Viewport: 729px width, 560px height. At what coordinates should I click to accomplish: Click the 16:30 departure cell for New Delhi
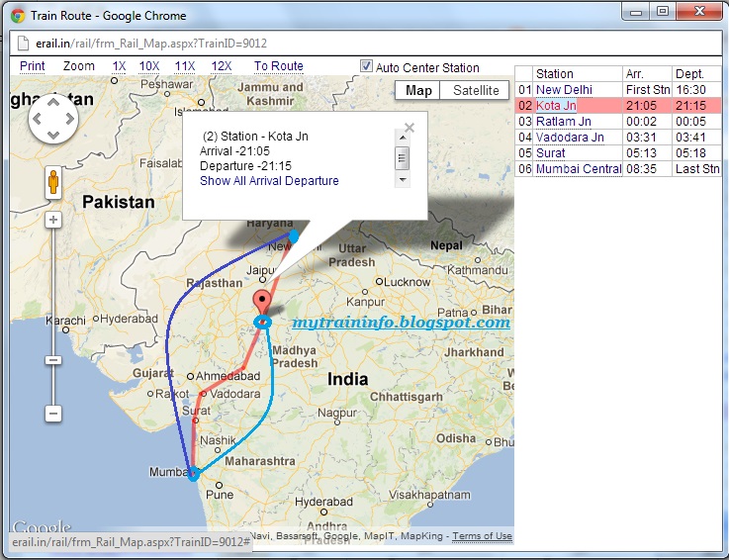tap(697, 90)
